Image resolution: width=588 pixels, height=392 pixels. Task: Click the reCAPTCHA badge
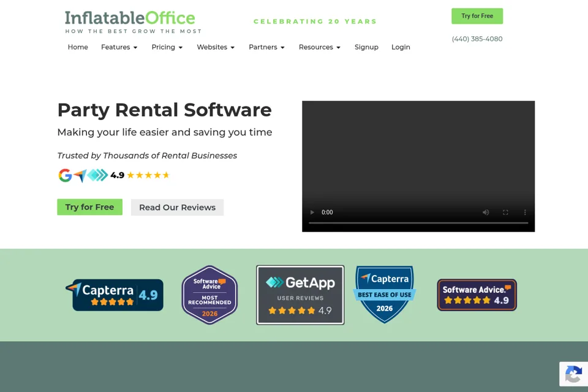tap(573, 374)
